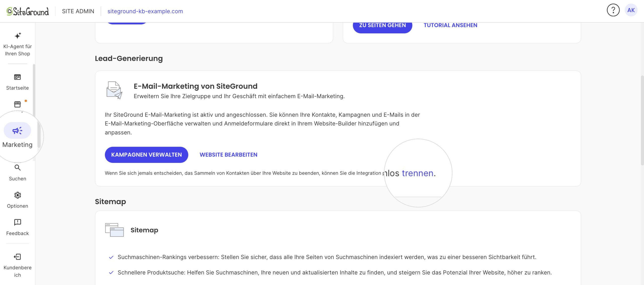
Task: Click the Sitemap windows icon
Action: (114, 230)
